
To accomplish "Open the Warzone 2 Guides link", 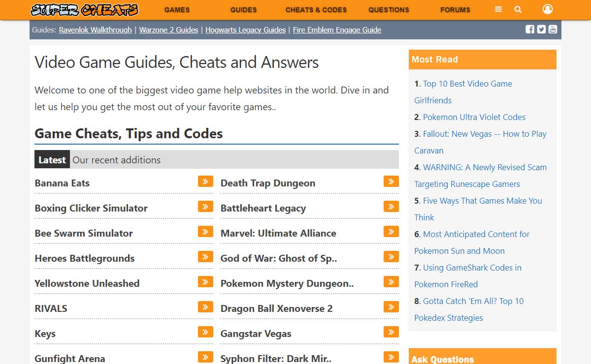I will click(168, 30).
